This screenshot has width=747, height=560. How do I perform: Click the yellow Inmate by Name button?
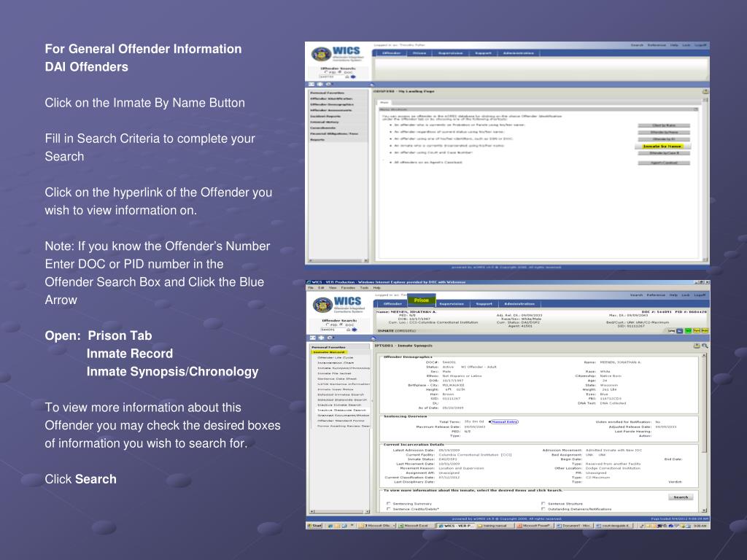662,146
